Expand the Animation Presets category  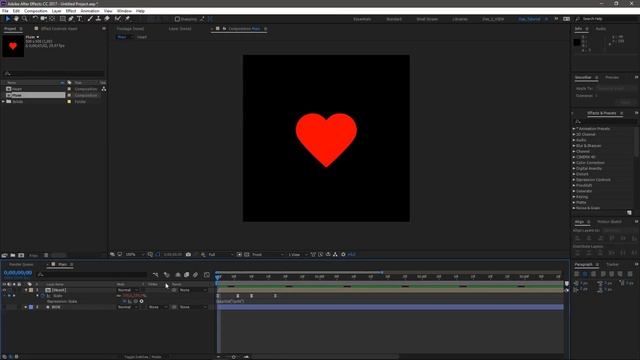pos(574,129)
